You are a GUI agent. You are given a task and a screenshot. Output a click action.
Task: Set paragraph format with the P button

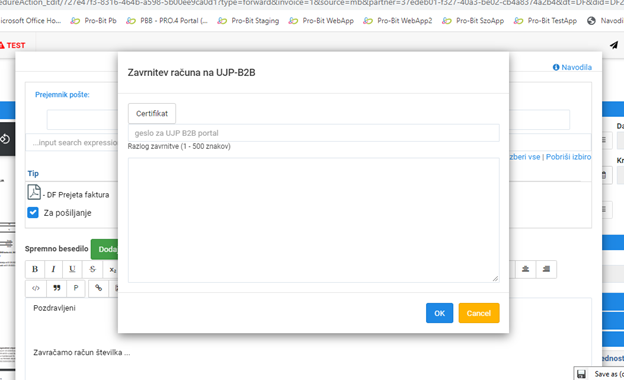76,288
